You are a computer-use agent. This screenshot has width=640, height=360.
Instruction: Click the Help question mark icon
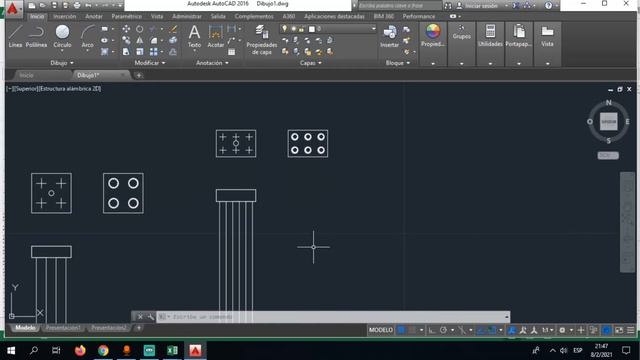549,6
